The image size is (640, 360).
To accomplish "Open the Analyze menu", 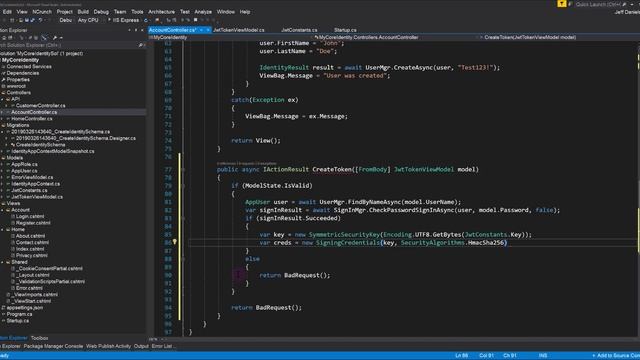I will [x=203, y=12].
